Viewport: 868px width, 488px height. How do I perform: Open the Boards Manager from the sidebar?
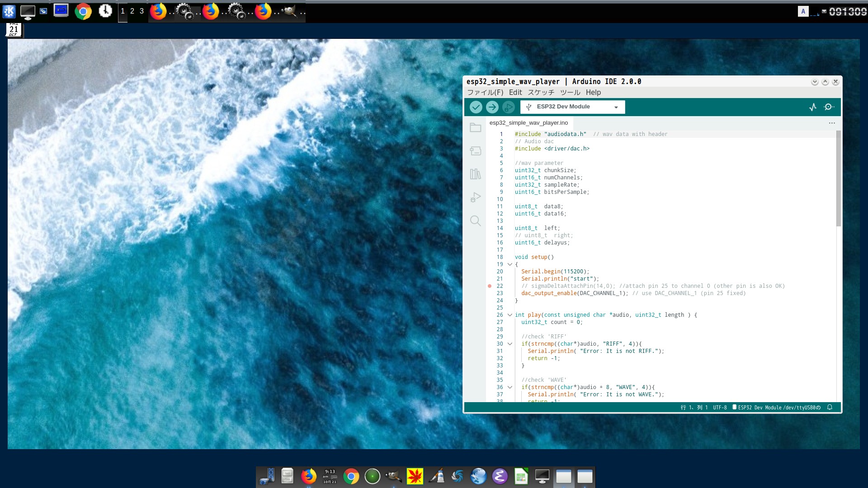click(476, 151)
